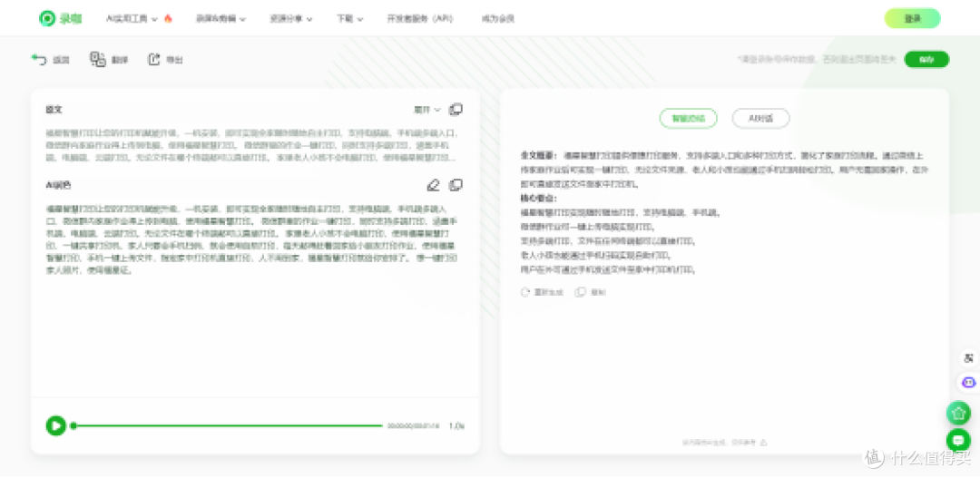Open the AI实用工具 dropdown menu

(132, 19)
